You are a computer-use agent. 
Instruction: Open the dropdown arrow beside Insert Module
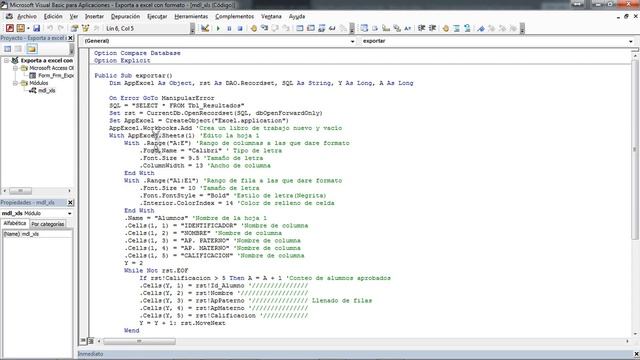point(28,28)
